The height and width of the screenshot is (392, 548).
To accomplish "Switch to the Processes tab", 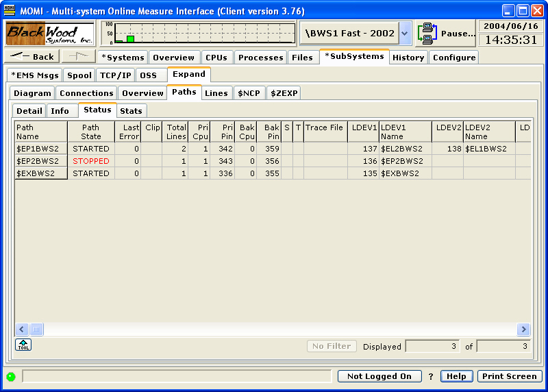I will click(x=260, y=58).
